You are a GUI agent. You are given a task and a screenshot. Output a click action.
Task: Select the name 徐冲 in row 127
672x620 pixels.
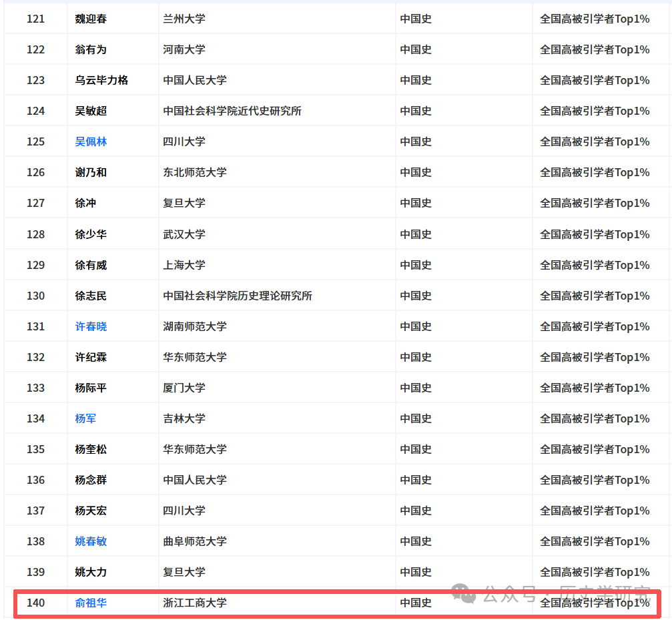pos(85,203)
